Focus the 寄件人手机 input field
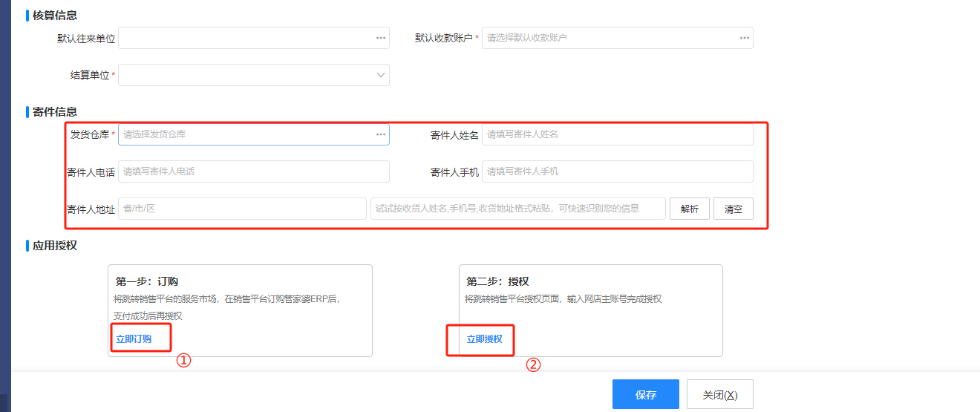 pos(618,171)
